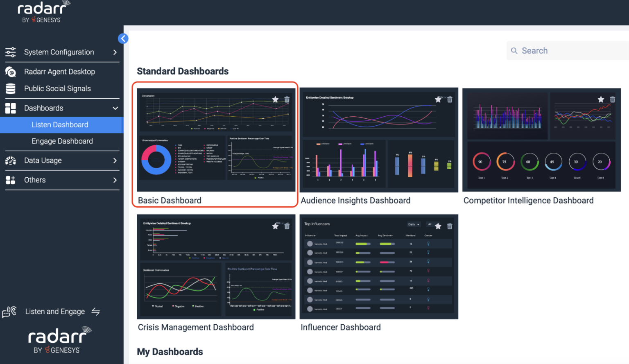Screen dimensions: 629x364
Task: Toggle the star on Competitor Intelligence Dashboard
Action: tap(601, 99)
